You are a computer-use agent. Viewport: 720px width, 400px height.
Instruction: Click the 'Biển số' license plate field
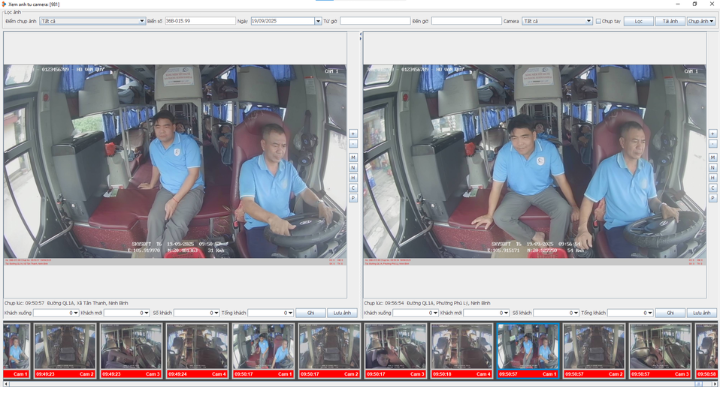pos(200,20)
